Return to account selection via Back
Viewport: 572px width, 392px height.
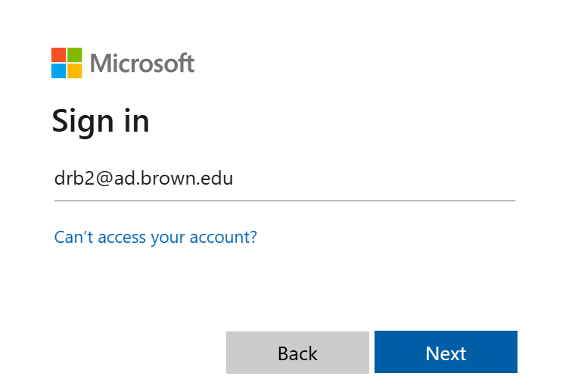(297, 353)
